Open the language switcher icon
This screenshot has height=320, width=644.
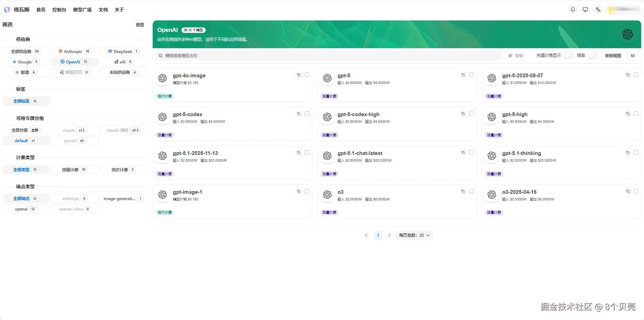pyautogui.click(x=598, y=10)
